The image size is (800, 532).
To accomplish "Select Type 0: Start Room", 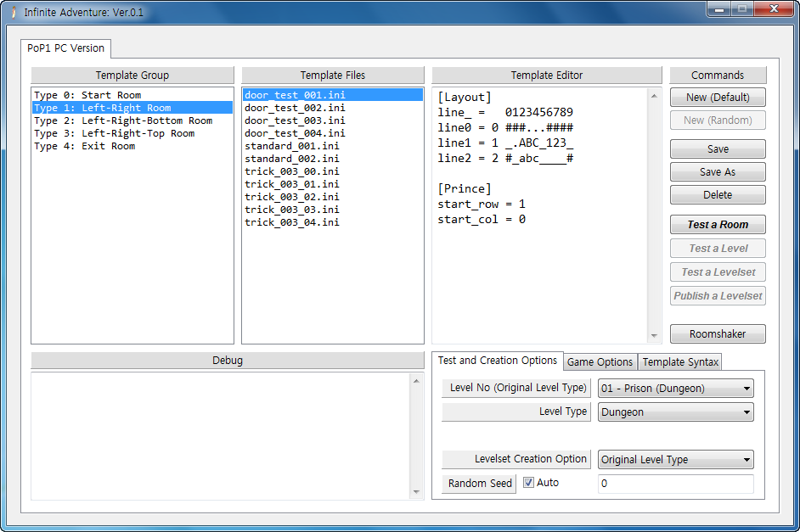I will click(132, 95).
